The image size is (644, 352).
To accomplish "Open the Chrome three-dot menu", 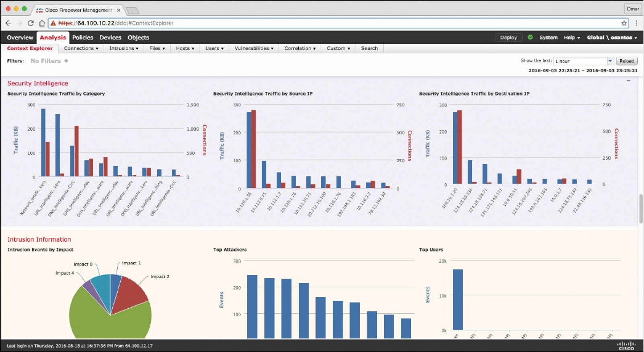I will [x=636, y=23].
